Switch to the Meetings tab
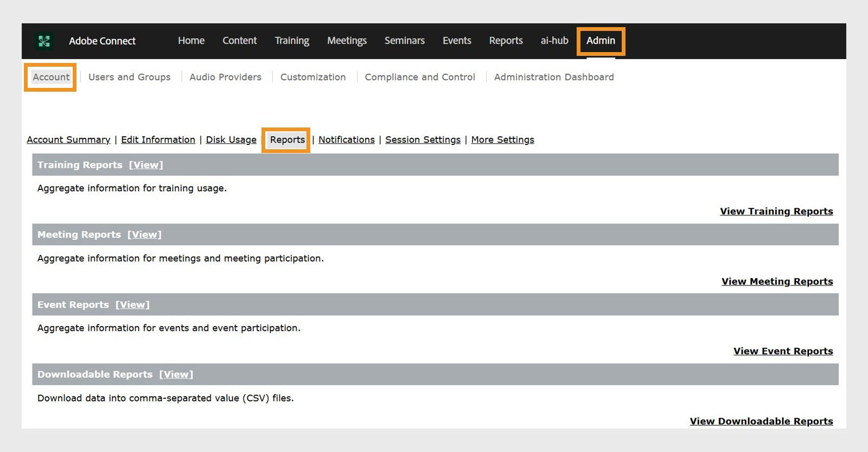The image size is (868, 452). tap(347, 41)
